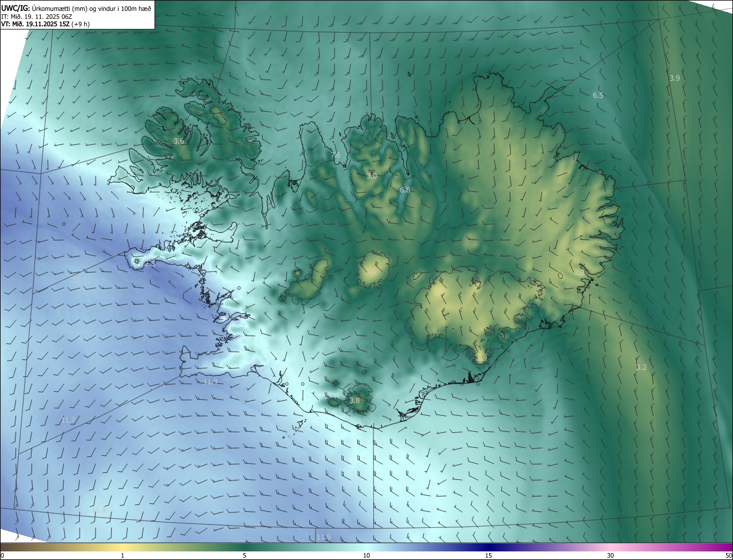
Task: Click the colour scale tick label 0
Action: point(2,555)
